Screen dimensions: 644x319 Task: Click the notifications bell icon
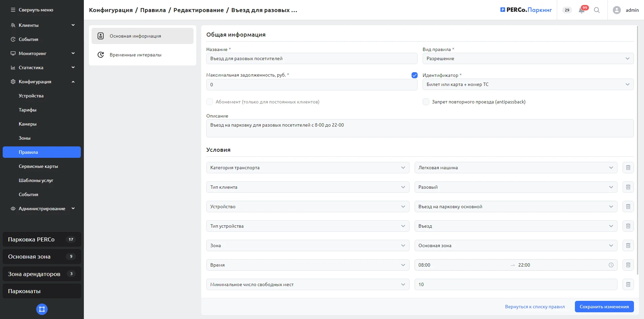582,10
